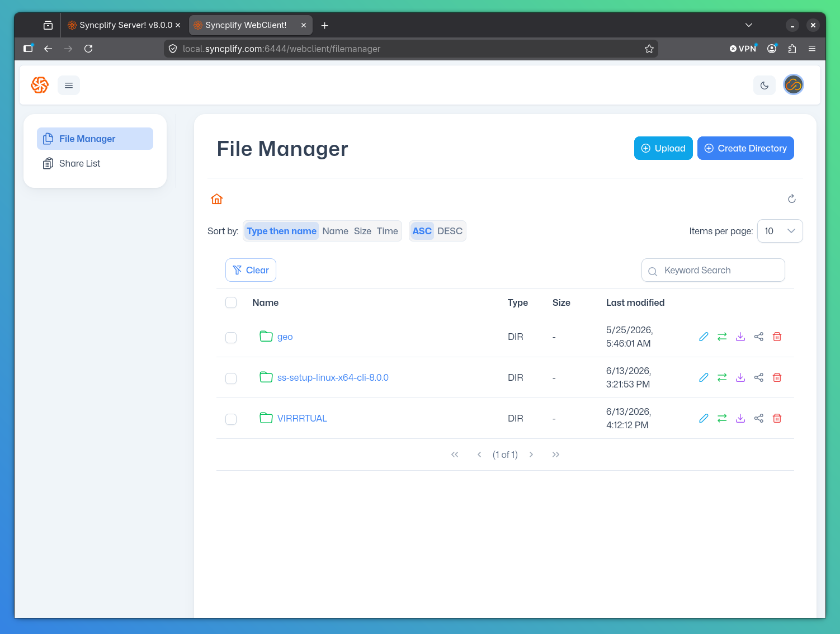Viewport: 840px width, 634px height.
Task: Go to the previous page of results
Action: (479, 455)
